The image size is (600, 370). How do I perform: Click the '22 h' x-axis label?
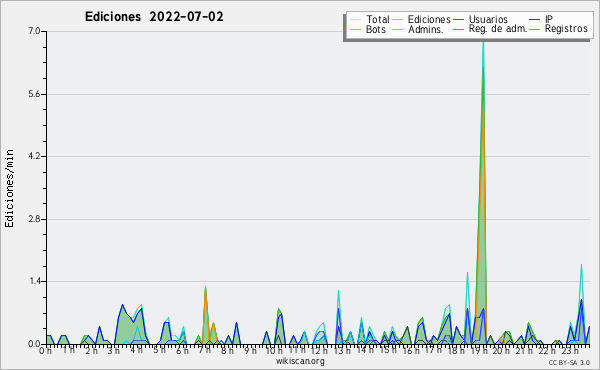click(x=546, y=351)
